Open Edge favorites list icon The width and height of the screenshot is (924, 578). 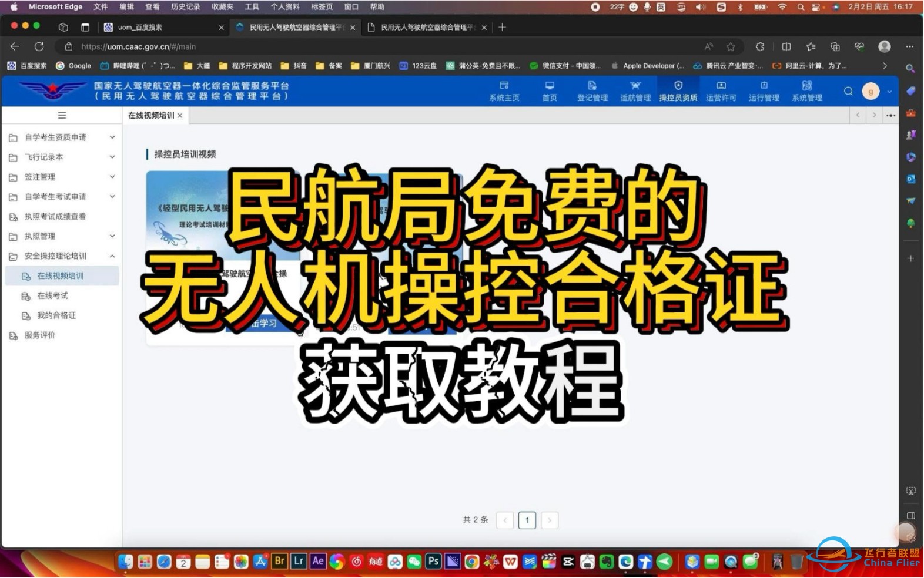click(811, 46)
